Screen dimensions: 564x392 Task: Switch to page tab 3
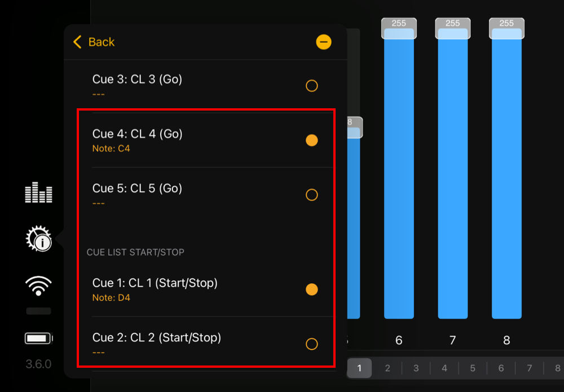click(x=416, y=368)
